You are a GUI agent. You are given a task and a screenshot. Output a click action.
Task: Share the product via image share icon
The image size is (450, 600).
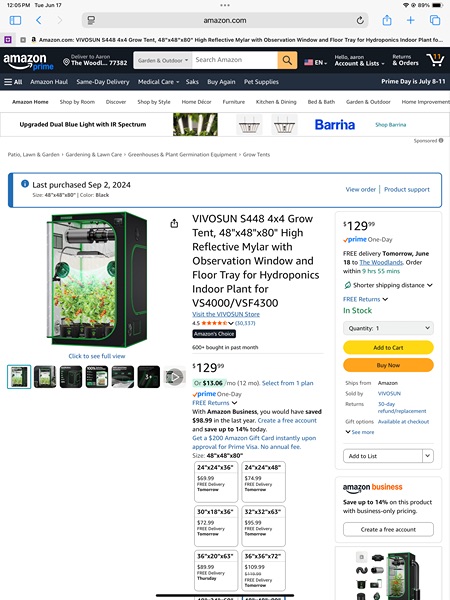[174, 223]
